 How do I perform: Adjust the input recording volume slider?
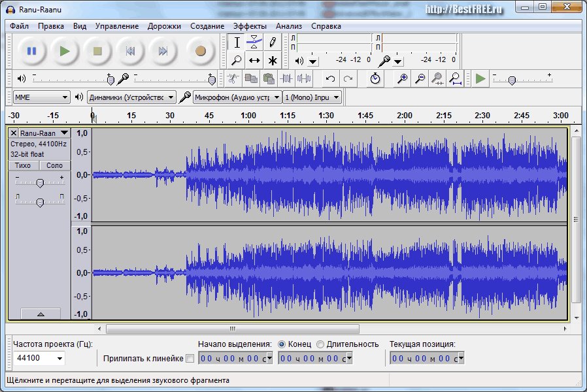175,79
